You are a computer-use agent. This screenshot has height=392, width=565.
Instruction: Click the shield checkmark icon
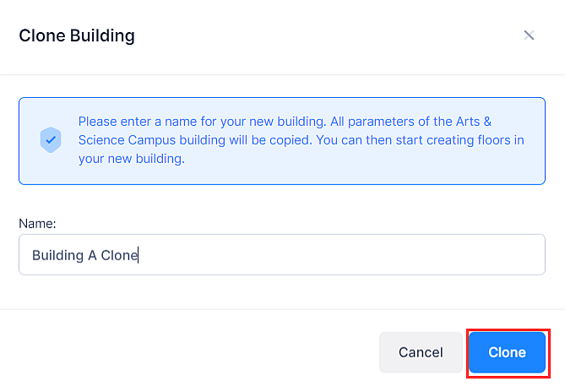coord(51,139)
